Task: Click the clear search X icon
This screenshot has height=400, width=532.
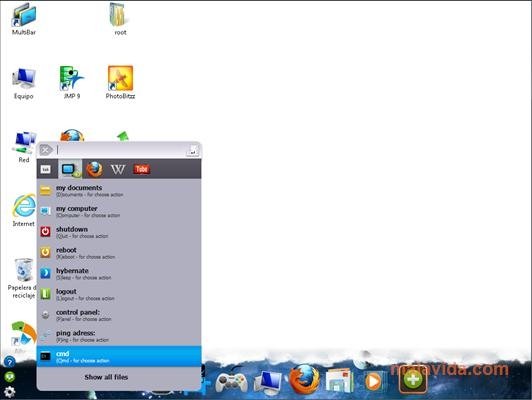Action: [x=45, y=150]
